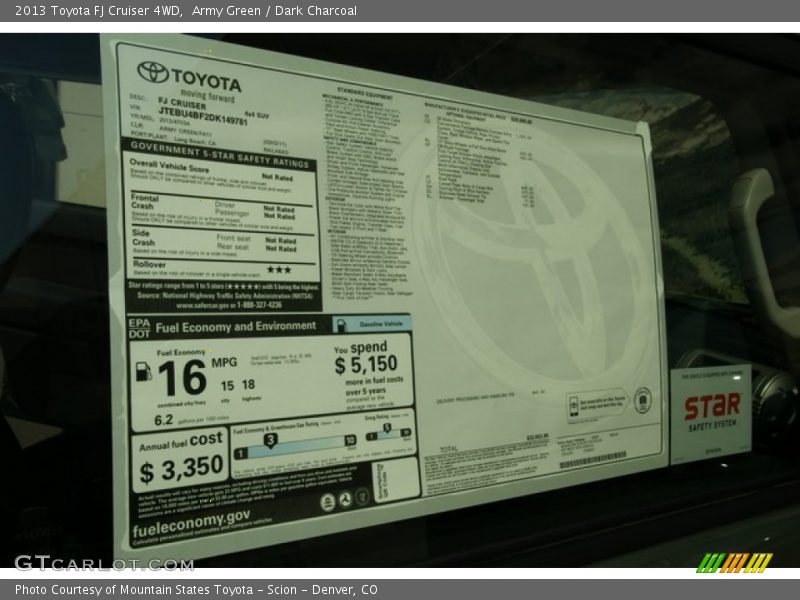
Task: Click the smartphone QR code box on sticker
Action: (x=598, y=406)
